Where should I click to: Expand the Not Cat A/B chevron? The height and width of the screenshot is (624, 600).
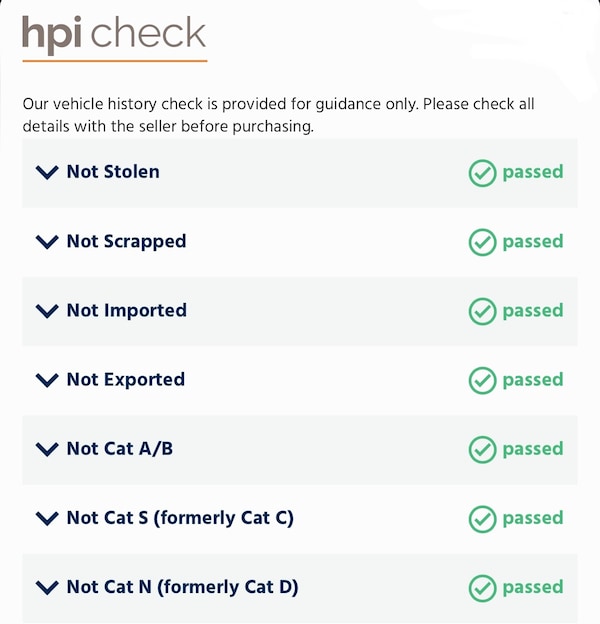coord(47,449)
